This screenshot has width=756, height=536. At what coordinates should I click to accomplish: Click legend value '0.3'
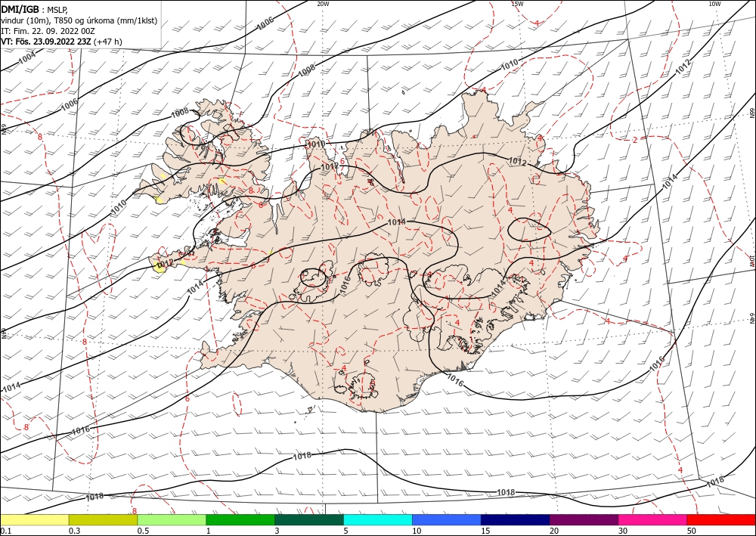point(74,531)
